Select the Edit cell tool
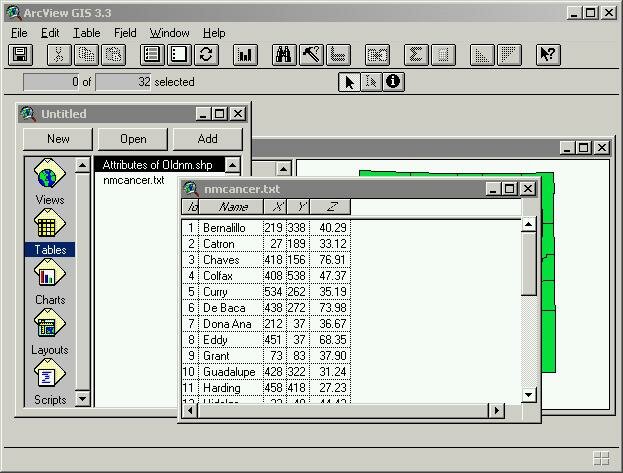Image resolution: width=623 pixels, height=473 pixels. pos(371,82)
